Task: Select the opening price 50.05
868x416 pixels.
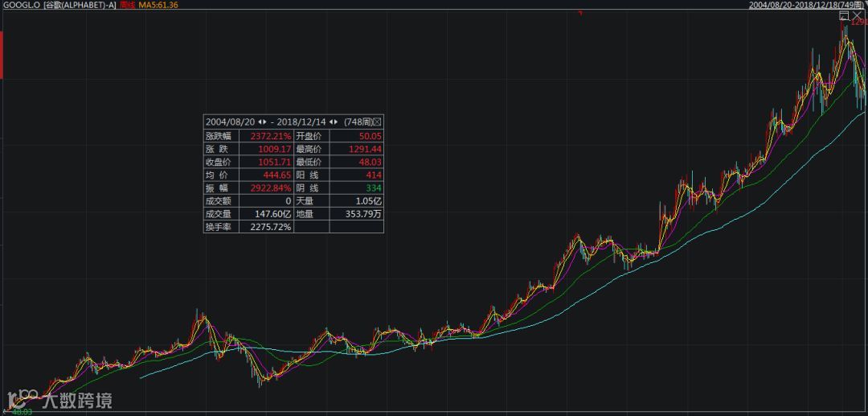Action: click(x=371, y=136)
